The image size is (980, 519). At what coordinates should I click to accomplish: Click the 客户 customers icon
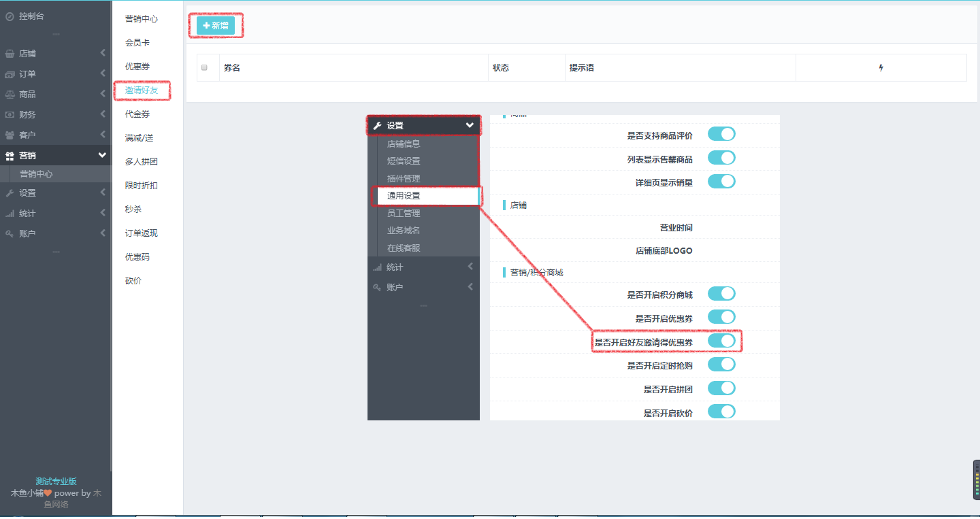10,135
